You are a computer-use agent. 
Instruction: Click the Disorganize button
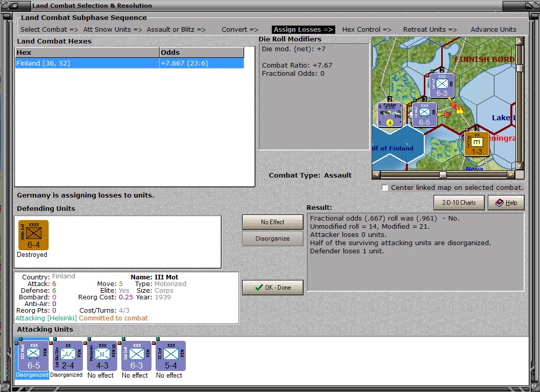(272, 238)
